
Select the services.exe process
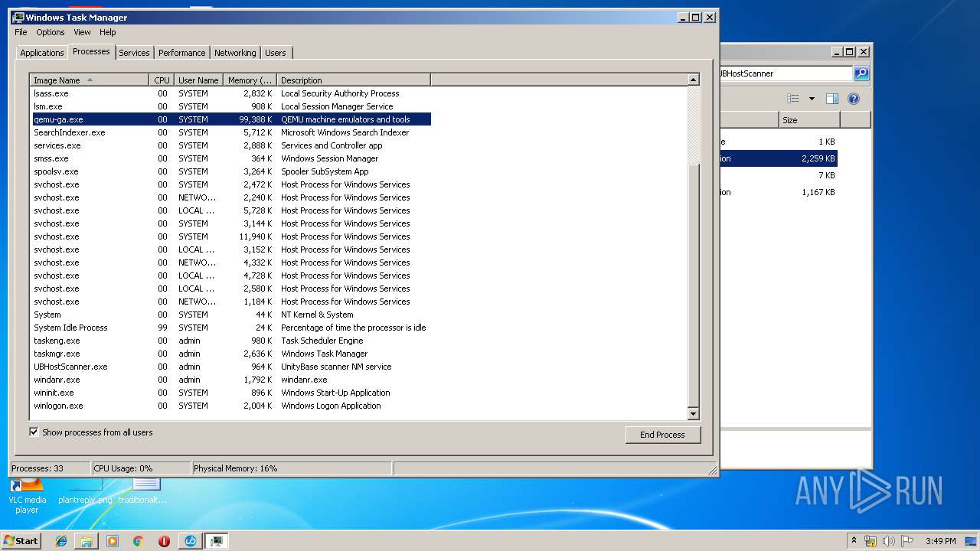pyautogui.click(x=230, y=145)
